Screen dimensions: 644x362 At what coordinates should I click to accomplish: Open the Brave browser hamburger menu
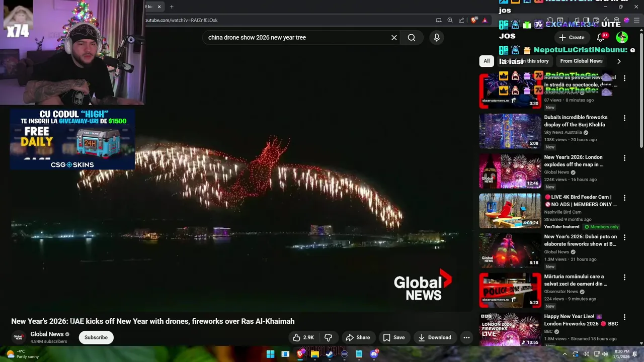(x=636, y=20)
